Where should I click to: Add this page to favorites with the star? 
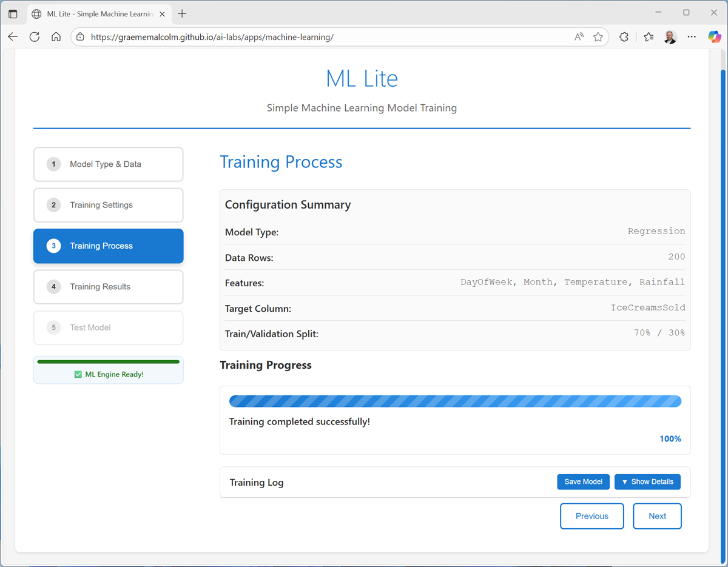click(x=598, y=36)
